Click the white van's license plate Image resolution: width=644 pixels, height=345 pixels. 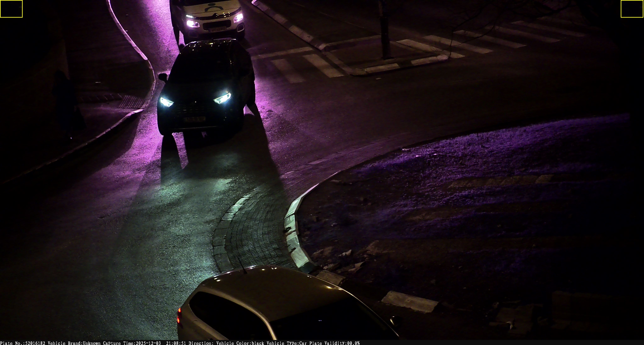coord(218,29)
